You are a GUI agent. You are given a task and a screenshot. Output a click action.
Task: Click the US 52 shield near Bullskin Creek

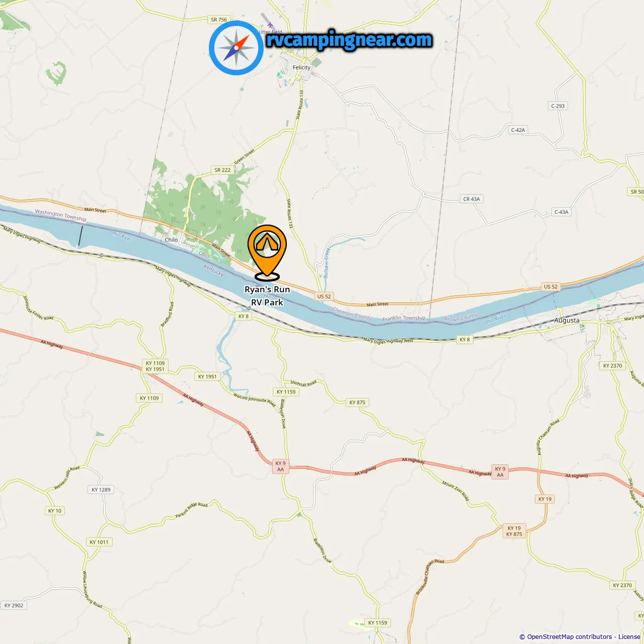(324, 296)
